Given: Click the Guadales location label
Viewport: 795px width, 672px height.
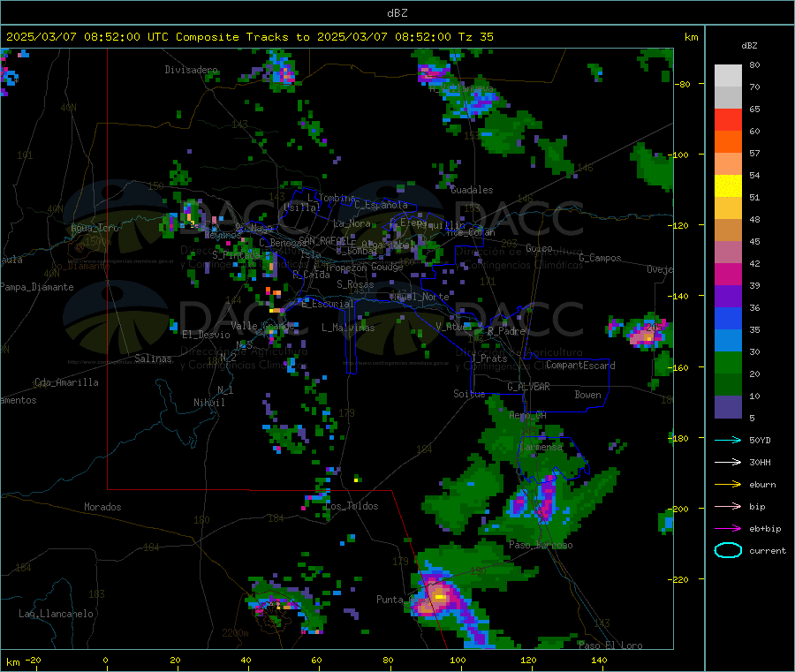Looking at the screenshot, I should tap(472, 190).
